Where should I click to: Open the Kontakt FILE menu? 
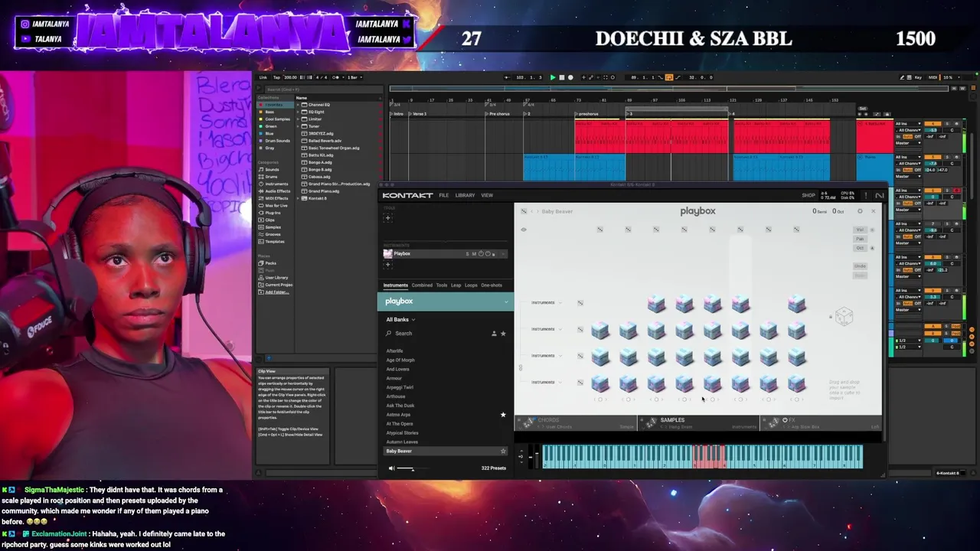pyautogui.click(x=443, y=195)
